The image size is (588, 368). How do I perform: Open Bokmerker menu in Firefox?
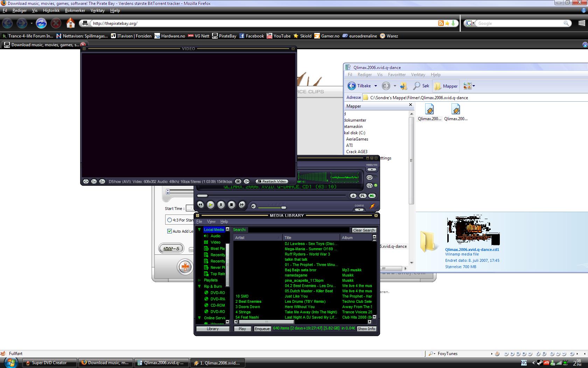(75, 11)
